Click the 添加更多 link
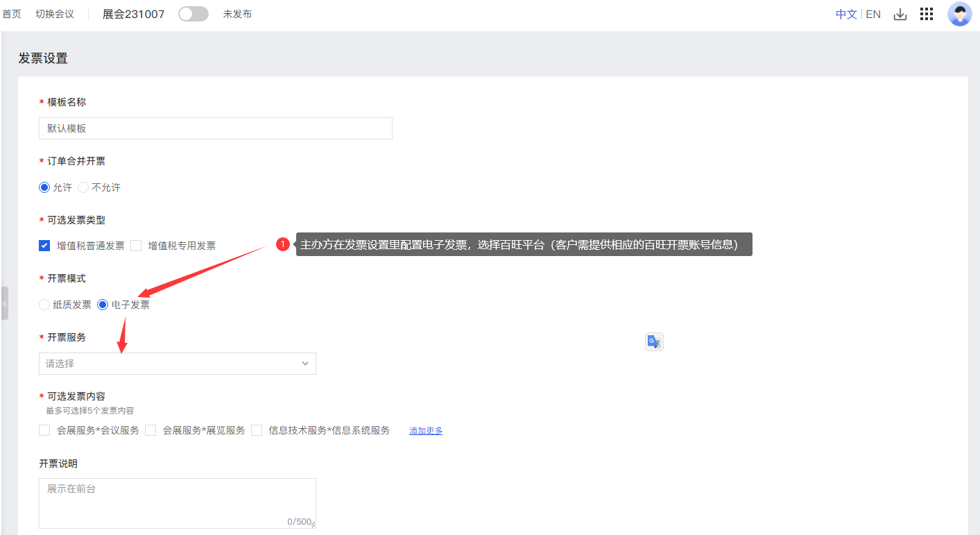Viewport: 980px width, 535px height. [425, 430]
